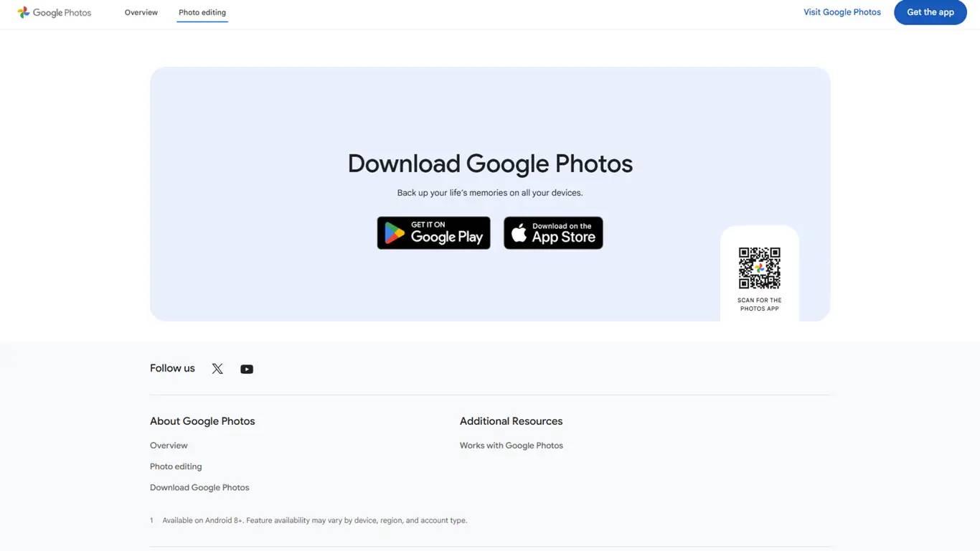The image size is (980, 551).
Task: Open the Works with Google Photos link
Action: click(511, 446)
